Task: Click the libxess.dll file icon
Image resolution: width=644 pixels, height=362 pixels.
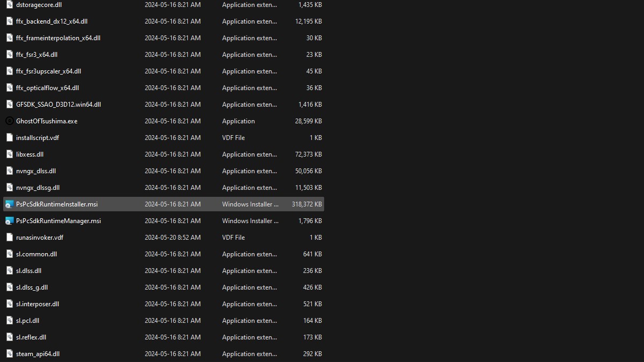Action: [x=9, y=154]
